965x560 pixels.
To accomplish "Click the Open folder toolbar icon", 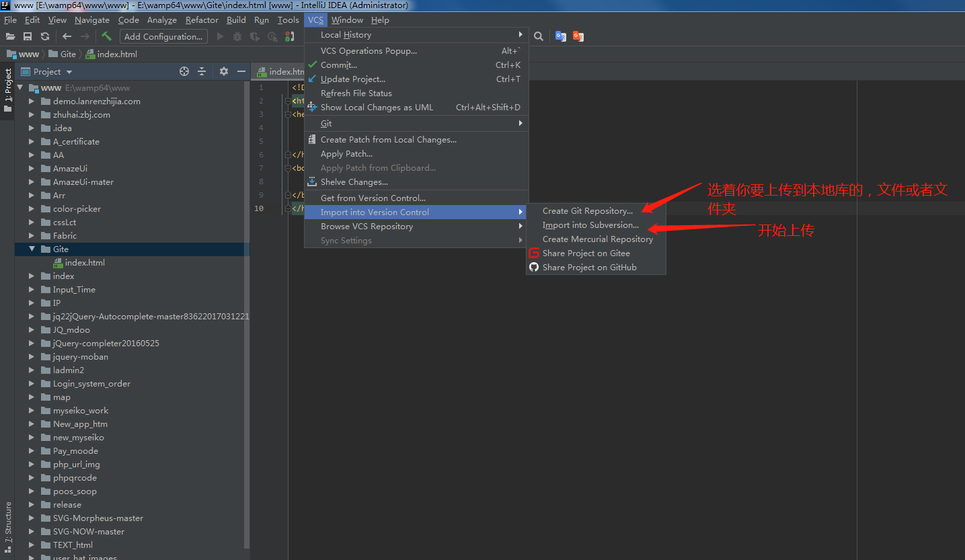I will tap(10, 36).
